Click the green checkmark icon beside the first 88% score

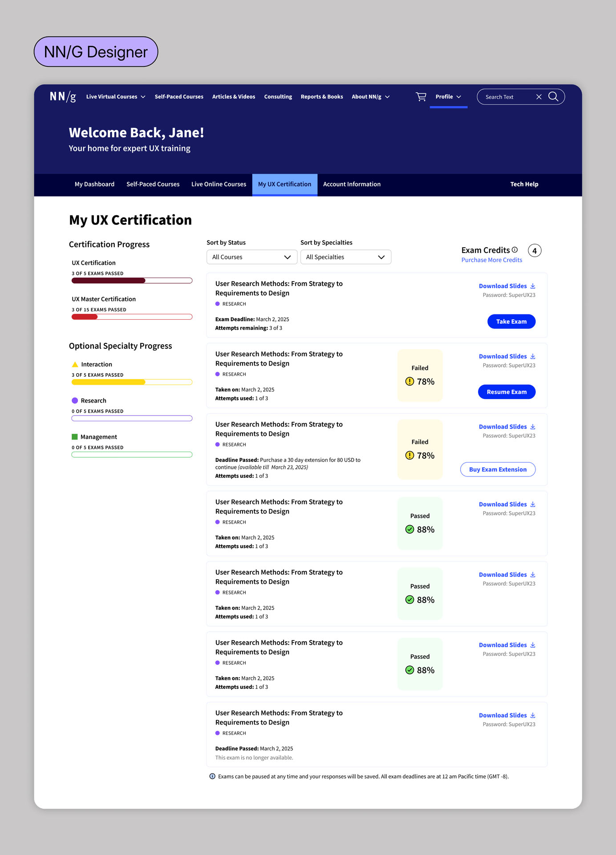(x=409, y=529)
